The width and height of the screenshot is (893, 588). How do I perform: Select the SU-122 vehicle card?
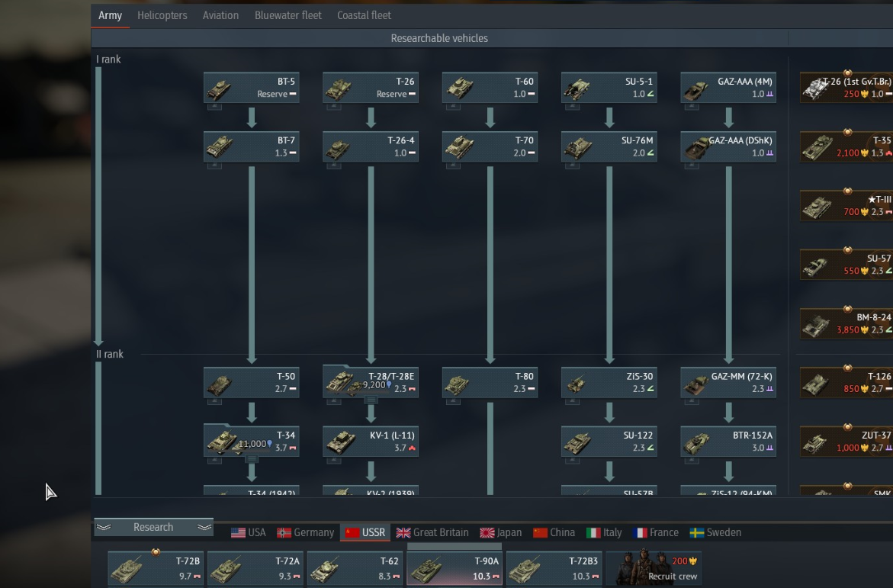(609, 442)
